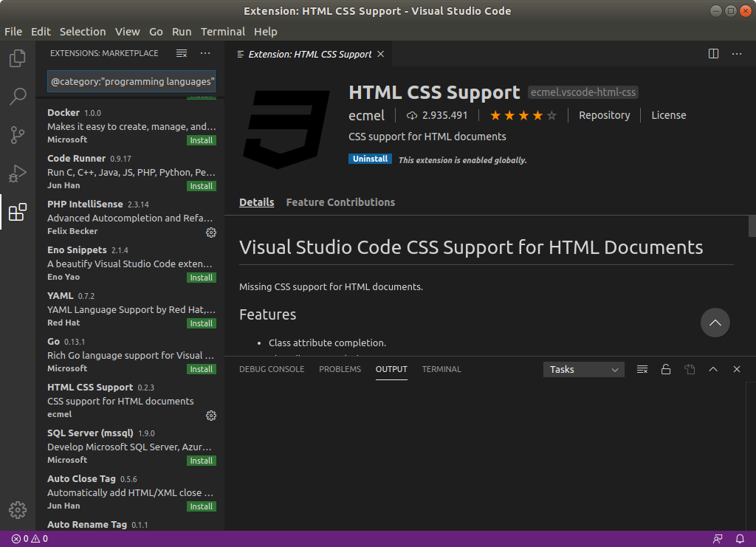Click errors and warnings status indicator
The width and height of the screenshot is (756, 547).
point(30,539)
